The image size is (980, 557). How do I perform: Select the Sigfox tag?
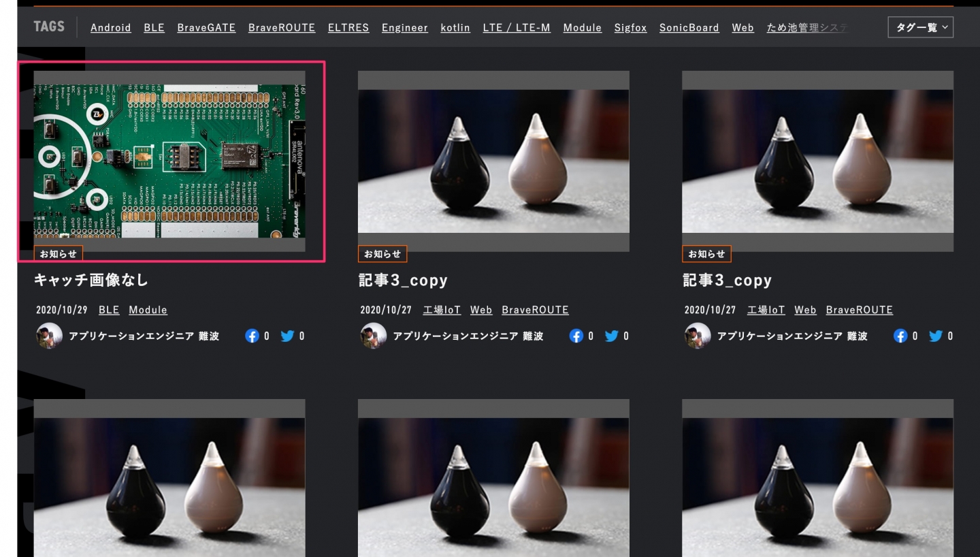coord(631,28)
